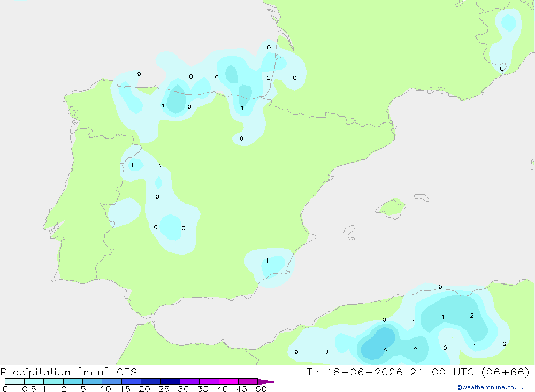
Task: Click the 1–2 mm turquoise legend swatch
Action: point(53,381)
